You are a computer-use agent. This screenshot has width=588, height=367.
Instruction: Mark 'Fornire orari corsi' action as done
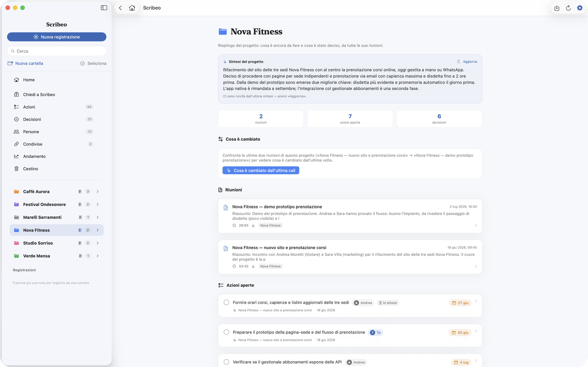226,302
